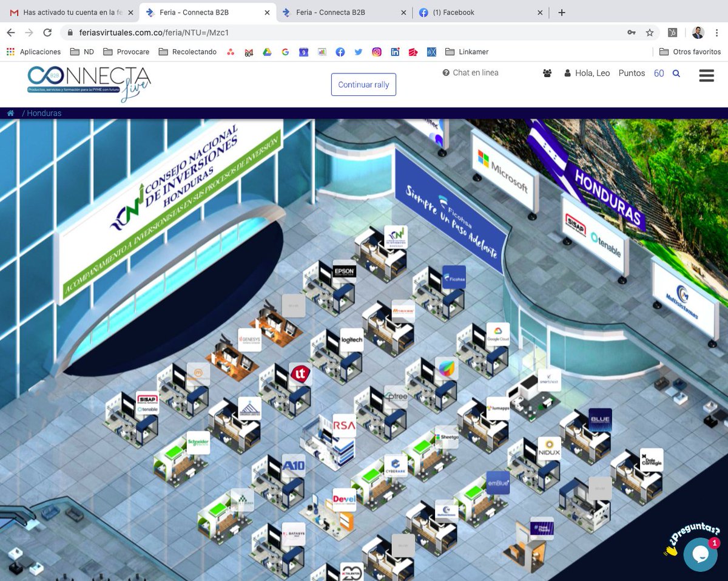Image resolution: width=728 pixels, height=581 pixels.
Task: Open the Cyberark booth logo
Action: point(396,466)
